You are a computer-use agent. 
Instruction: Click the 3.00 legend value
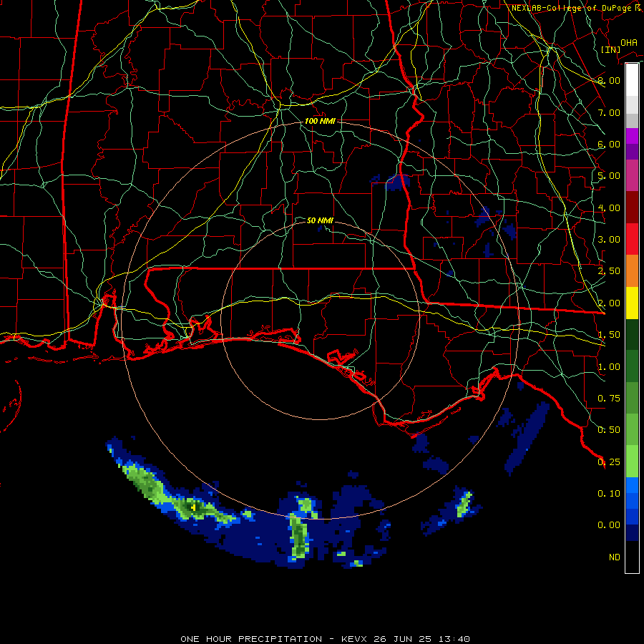tap(609, 240)
